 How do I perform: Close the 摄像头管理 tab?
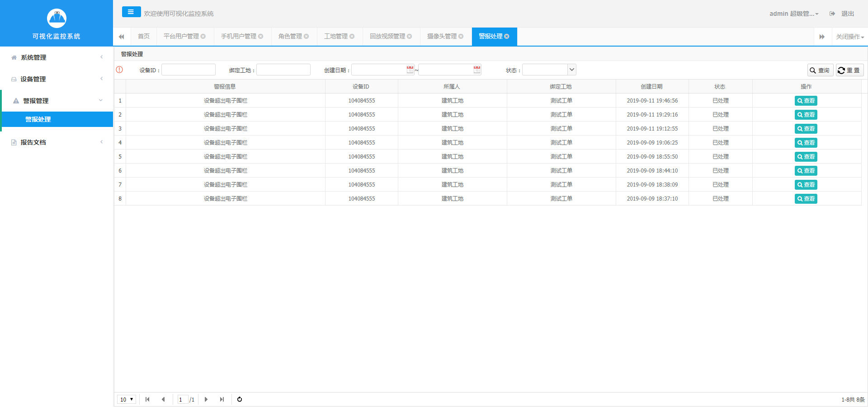[x=461, y=37]
